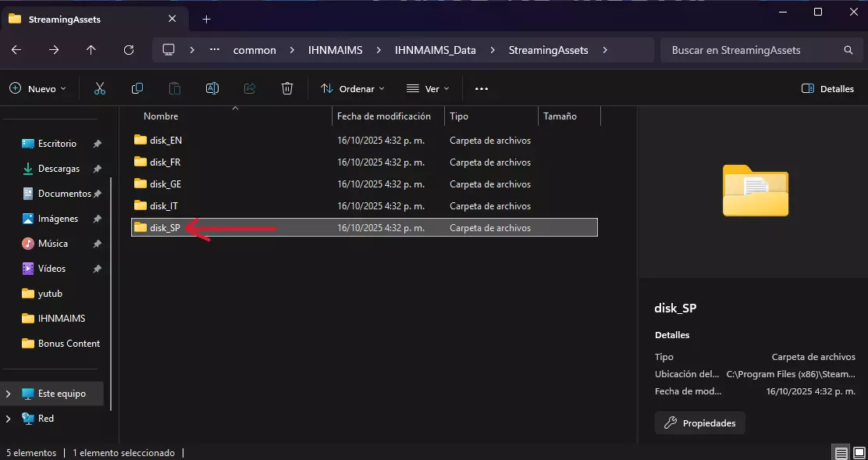Click the Buscar en StreamingAssets search field
Screen dimensions: 868x460
tap(749, 50)
